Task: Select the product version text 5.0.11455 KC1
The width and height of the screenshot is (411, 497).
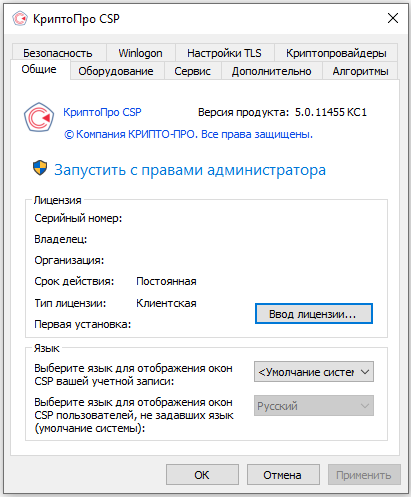Action: 331,112
